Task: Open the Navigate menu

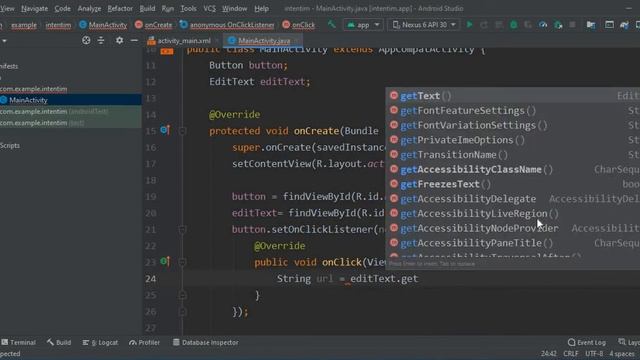Action: pos(34,8)
